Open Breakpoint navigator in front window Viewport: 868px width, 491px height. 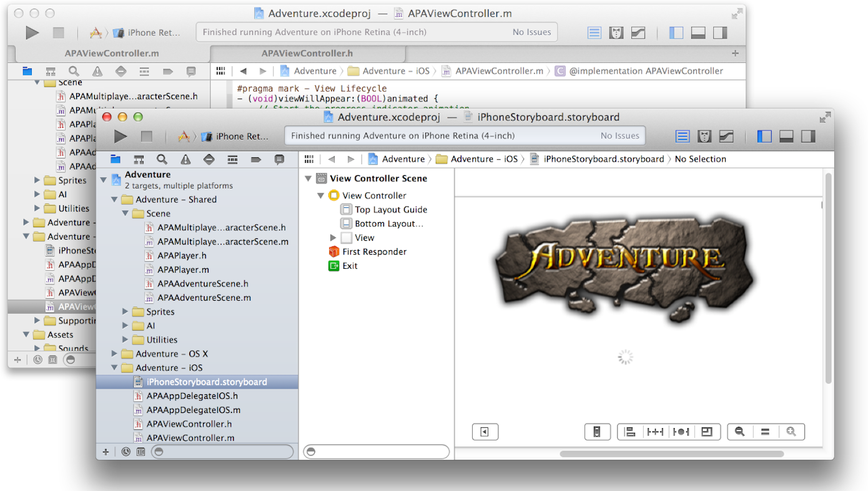256,160
